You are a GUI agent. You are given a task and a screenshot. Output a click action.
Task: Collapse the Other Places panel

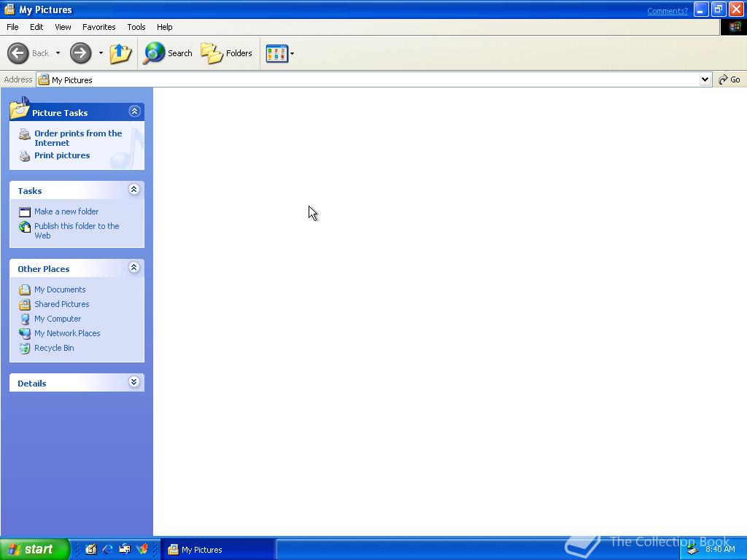(x=134, y=268)
